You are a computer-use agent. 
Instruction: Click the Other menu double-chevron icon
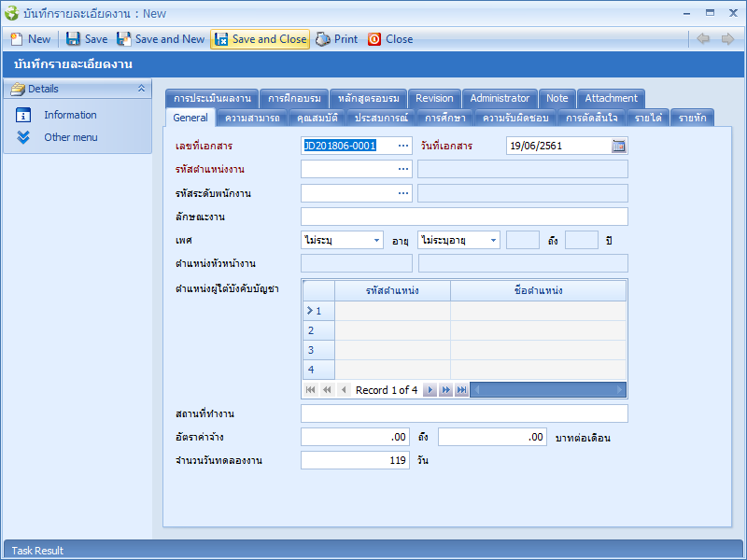(23, 137)
